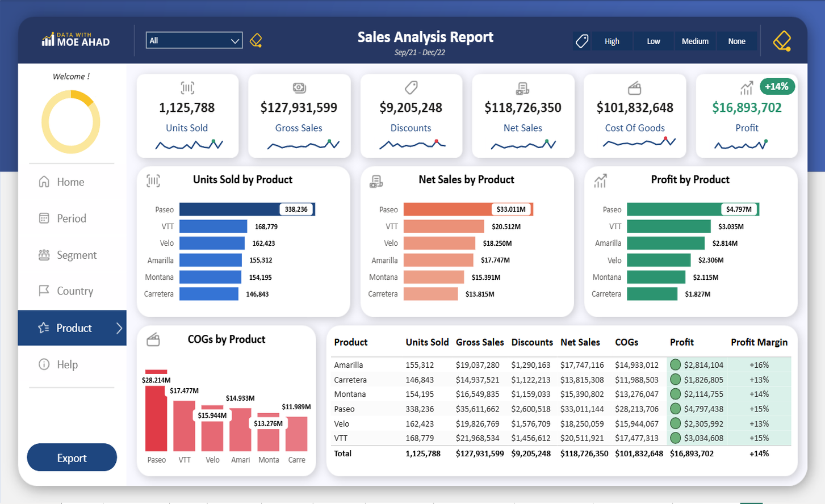Click the Export button

pos(72,457)
